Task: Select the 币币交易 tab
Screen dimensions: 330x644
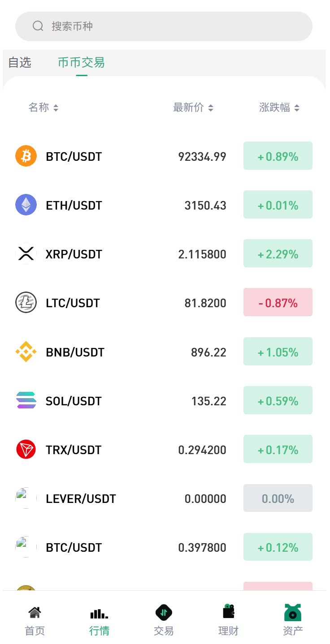Action: pos(81,62)
